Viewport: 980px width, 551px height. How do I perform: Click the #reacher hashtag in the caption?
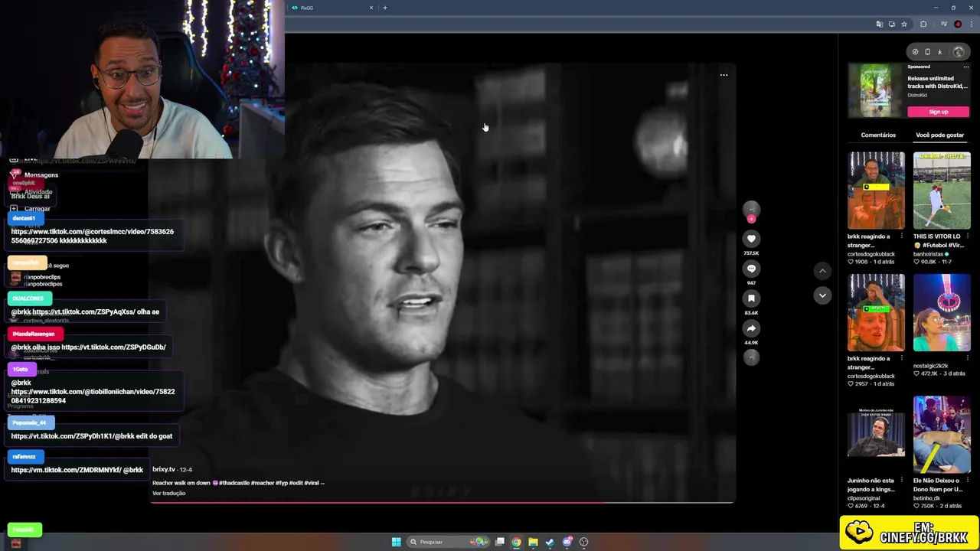(263, 483)
